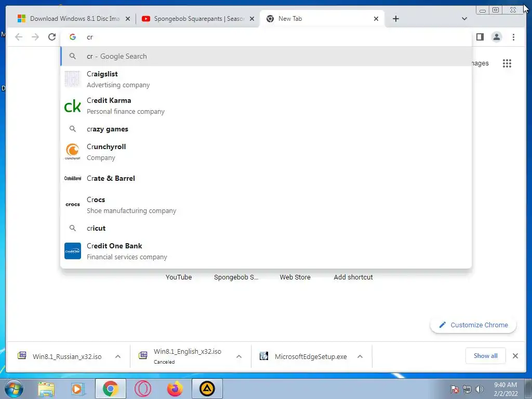Switch to Spongebob Squarepants tab
The image size is (532, 399).
[198, 19]
